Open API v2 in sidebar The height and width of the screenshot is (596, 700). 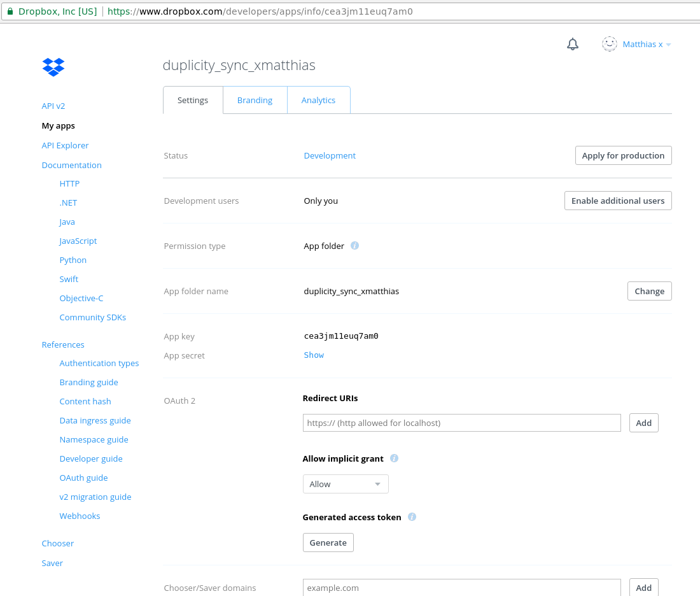[53, 106]
